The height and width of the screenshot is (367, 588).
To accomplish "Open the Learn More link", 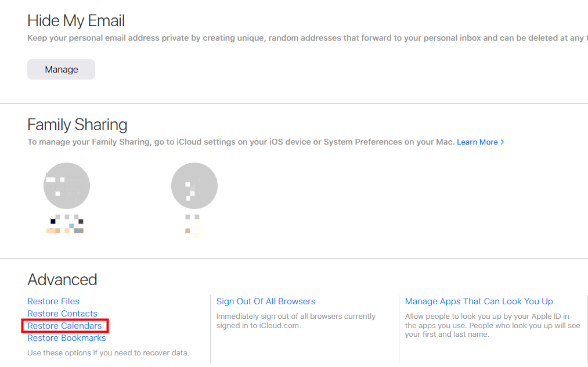I will pyautogui.click(x=477, y=142).
